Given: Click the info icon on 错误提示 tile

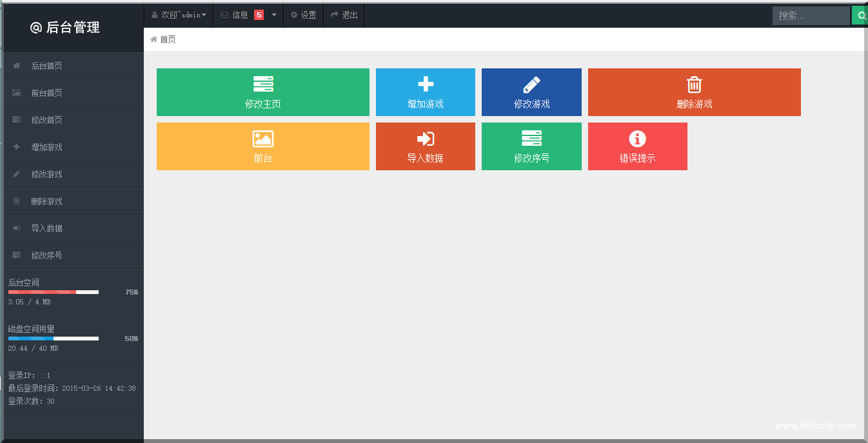Looking at the screenshot, I should coord(637,139).
